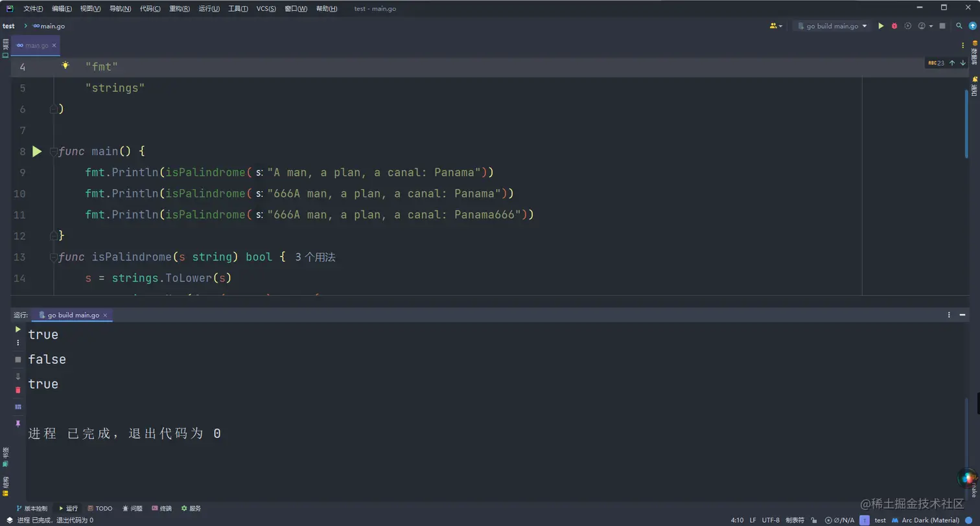980x526 pixels.
Task: Pin the run tab with pin icon
Action: tap(18, 422)
